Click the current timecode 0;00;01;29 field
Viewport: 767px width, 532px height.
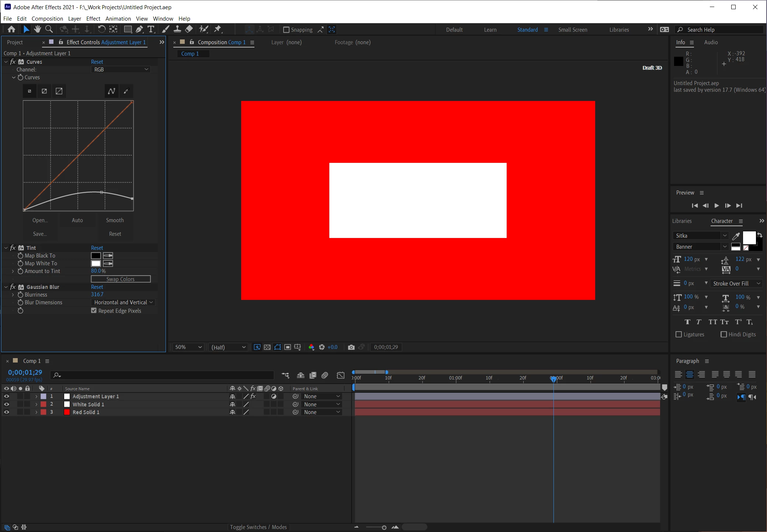[25, 372]
